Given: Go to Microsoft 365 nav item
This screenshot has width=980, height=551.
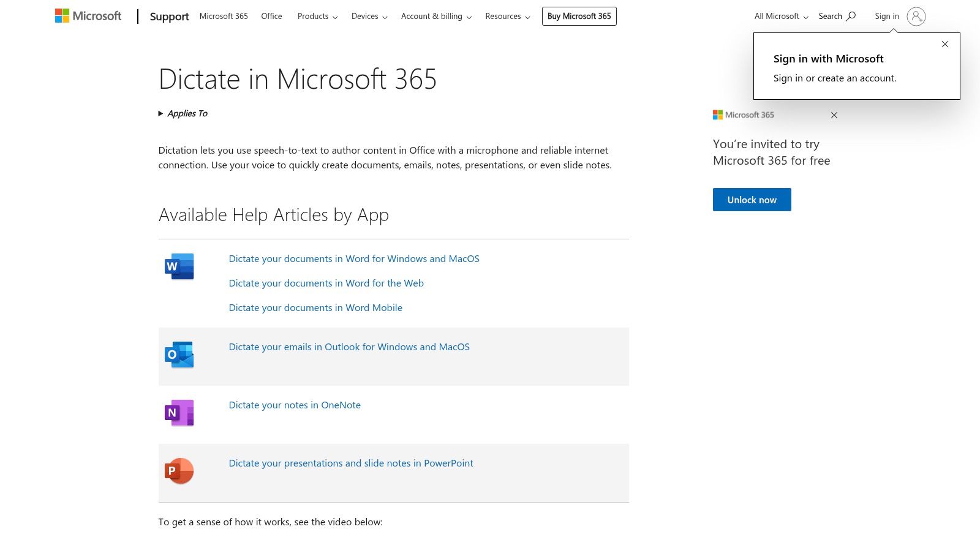Looking at the screenshot, I should coord(224,17).
